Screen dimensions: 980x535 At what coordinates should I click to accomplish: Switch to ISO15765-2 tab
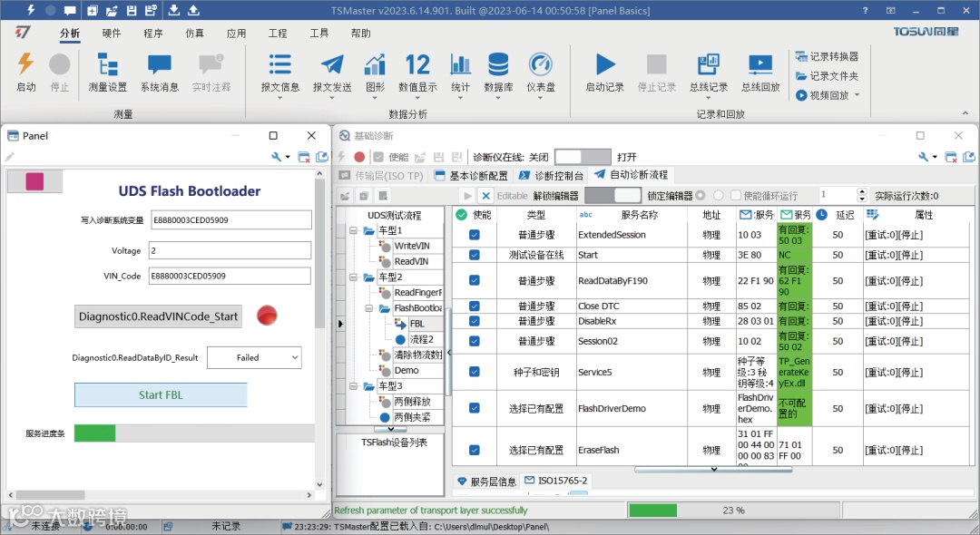pyautogui.click(x=556, y=481)
